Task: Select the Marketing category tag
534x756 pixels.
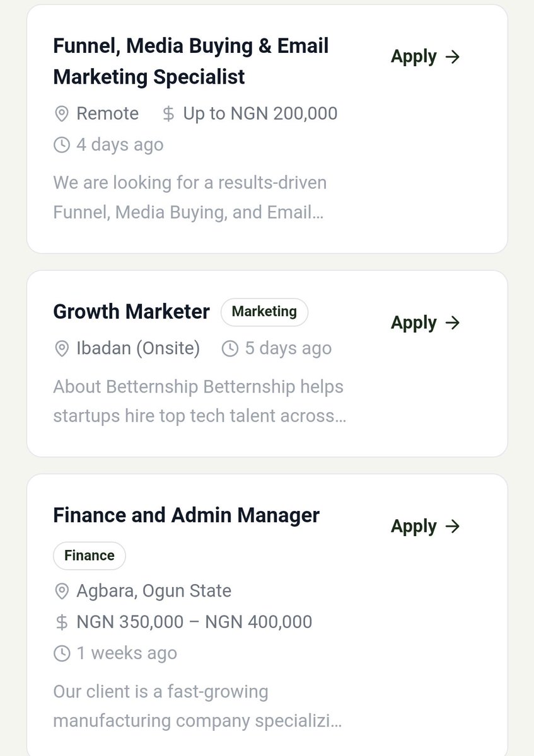Action: click(x=264, y=312)
